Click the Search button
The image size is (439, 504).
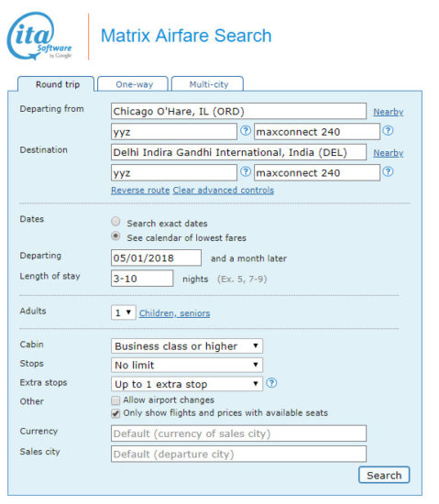coord(384,475)
